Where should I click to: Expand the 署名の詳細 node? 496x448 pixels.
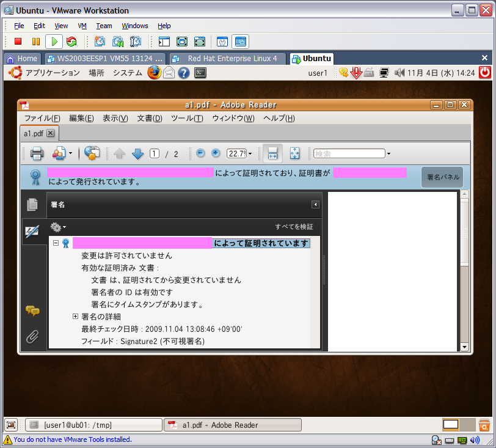pyautogui.click(x=75, y=317)
